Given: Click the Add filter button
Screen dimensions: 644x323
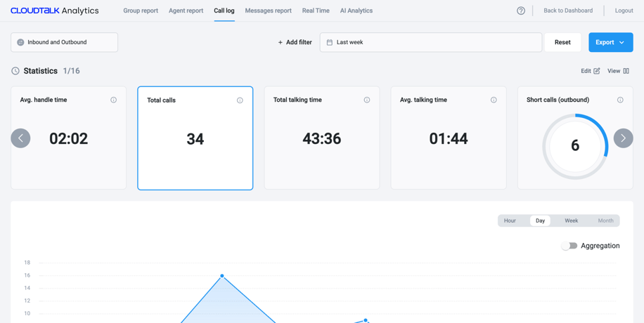Looking at the screenshot, I should pos(295,42).
